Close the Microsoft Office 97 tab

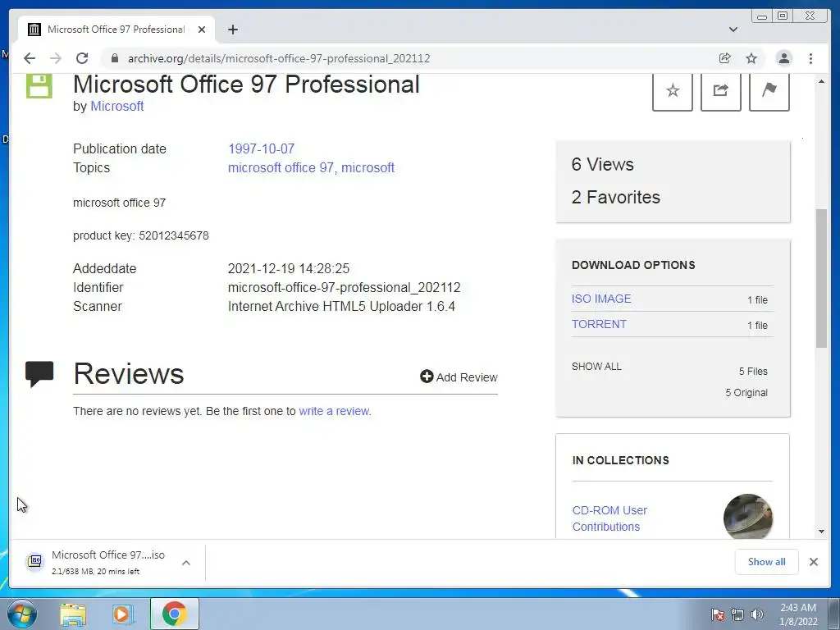[202, 30]
